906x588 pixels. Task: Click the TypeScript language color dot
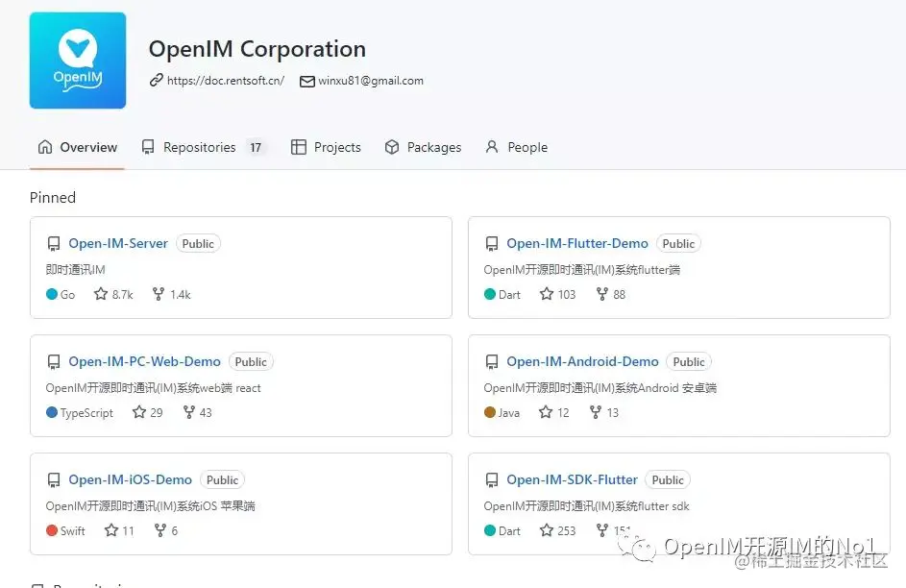[x=52, y=412]
